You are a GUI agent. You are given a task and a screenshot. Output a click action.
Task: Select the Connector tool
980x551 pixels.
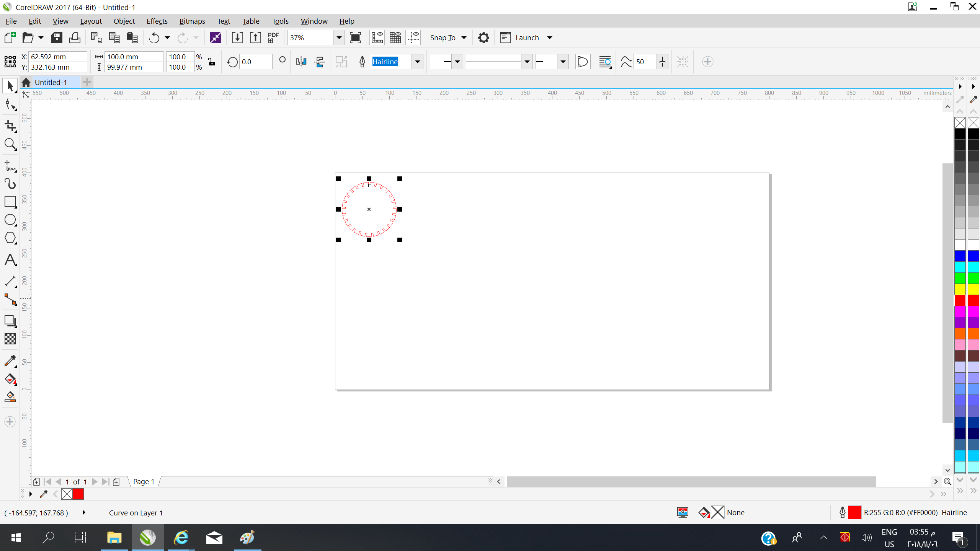(x=10, y=300)
